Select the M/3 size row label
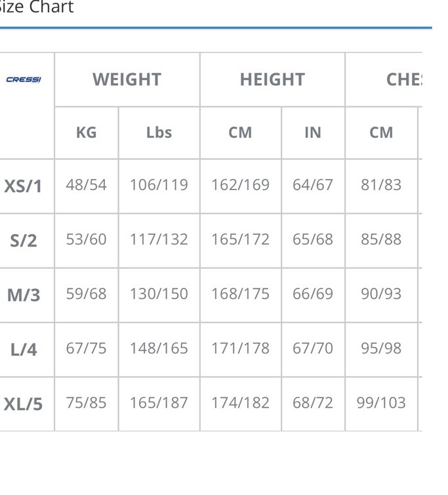 pos(24,295)
